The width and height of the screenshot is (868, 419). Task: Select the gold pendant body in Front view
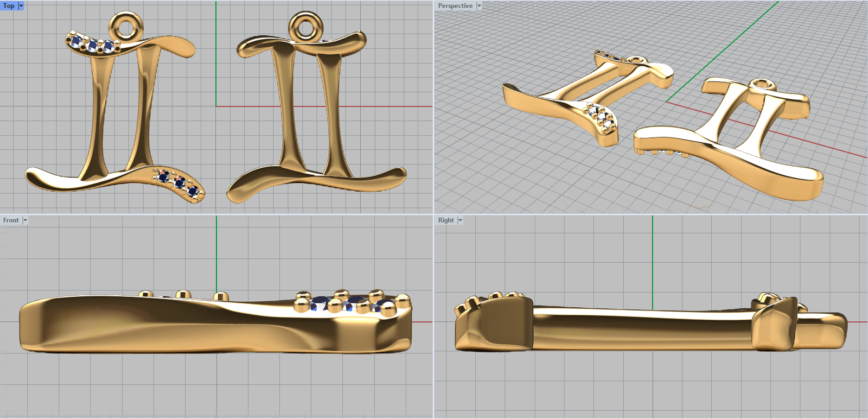coord(163,326)
